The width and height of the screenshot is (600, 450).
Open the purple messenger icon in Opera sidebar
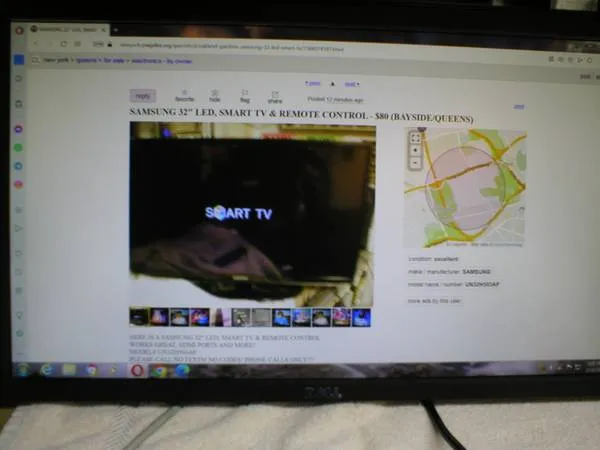[x=18, y=129]
